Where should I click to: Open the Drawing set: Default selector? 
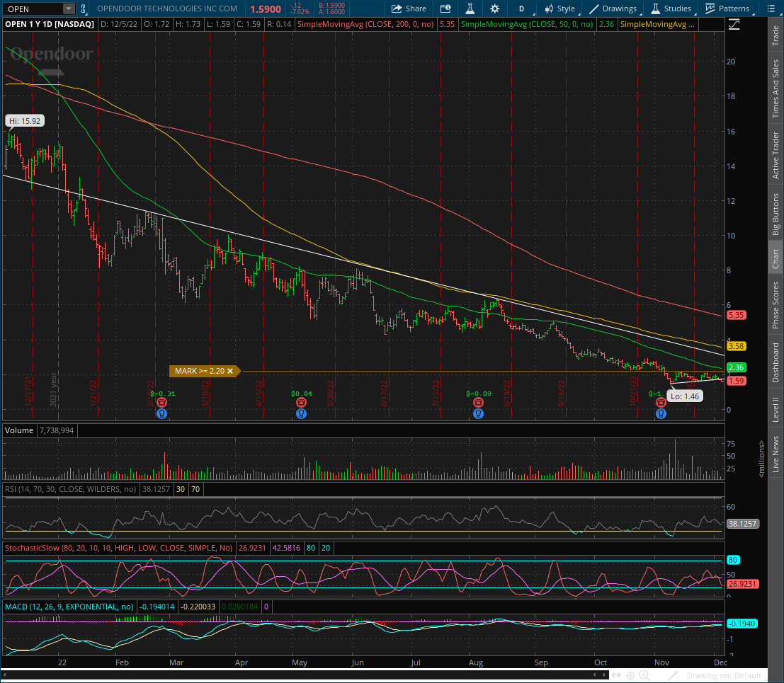coord(724,675)
